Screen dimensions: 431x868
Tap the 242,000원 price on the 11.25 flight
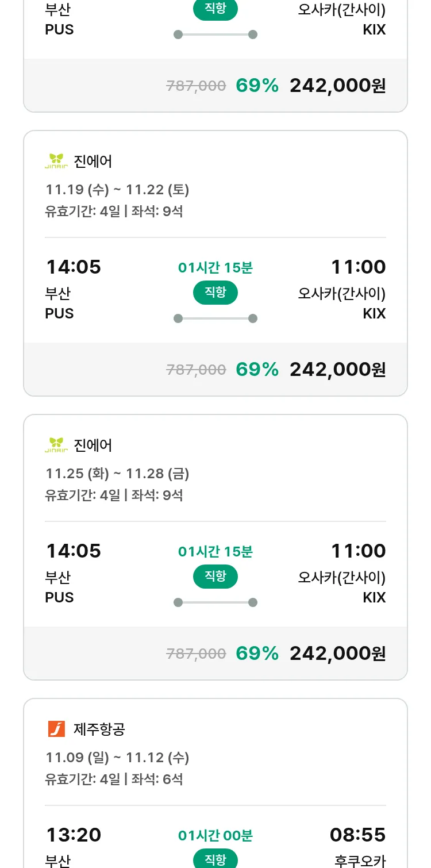pyautogui.click(x=337, y=654)
